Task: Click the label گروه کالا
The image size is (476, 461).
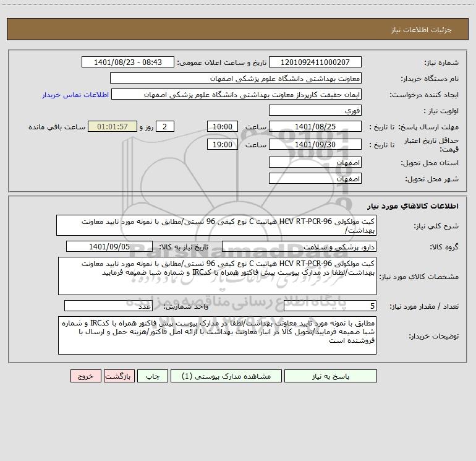Action: (x=444, y=247)
